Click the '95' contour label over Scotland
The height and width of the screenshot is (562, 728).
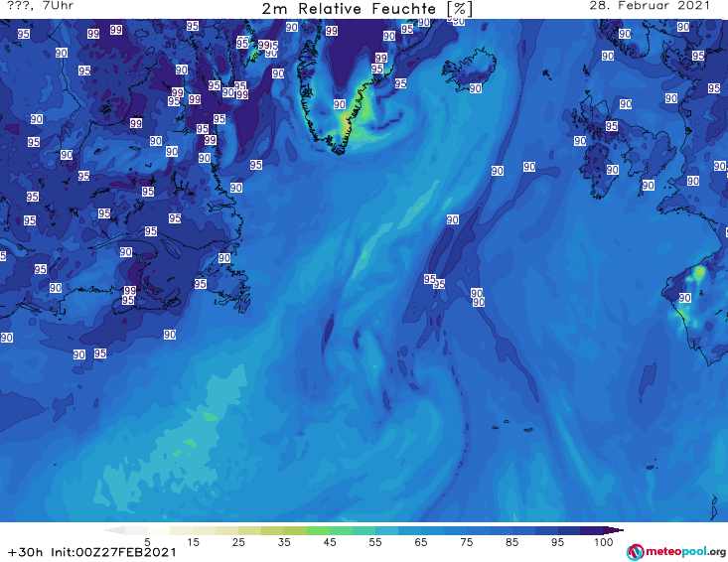click(x=612, y=126)
